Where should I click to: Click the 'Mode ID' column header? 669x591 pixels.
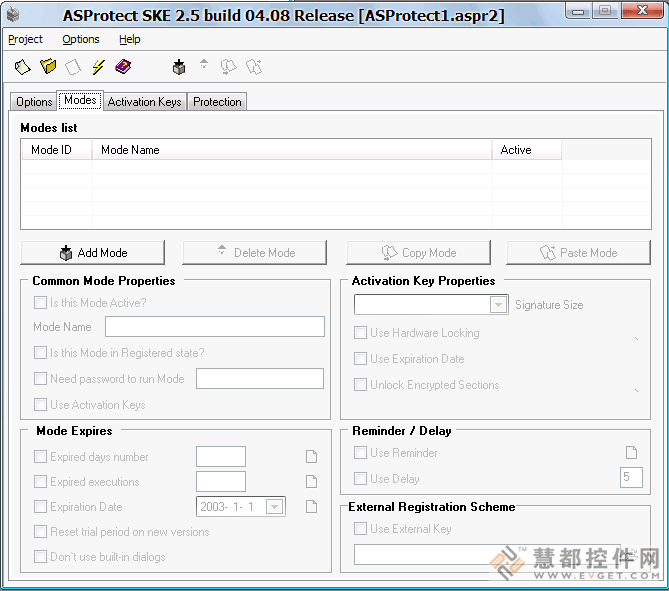click(x=57, y=150)
